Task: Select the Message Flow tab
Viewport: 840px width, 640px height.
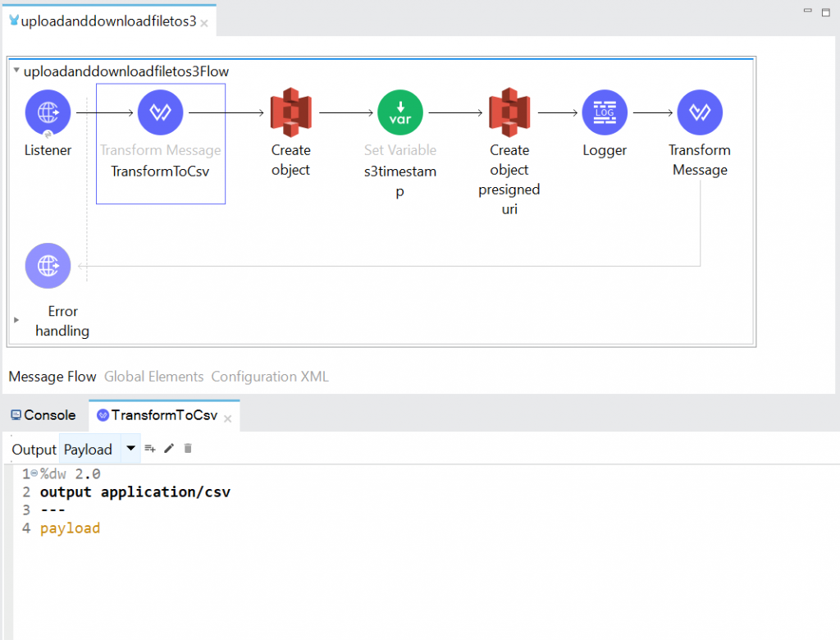Action: (52, 377)
